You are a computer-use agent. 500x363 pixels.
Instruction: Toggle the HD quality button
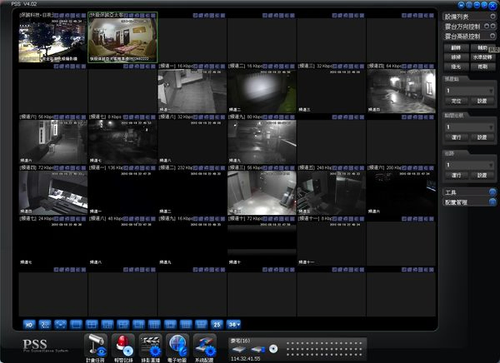point(29,324)
